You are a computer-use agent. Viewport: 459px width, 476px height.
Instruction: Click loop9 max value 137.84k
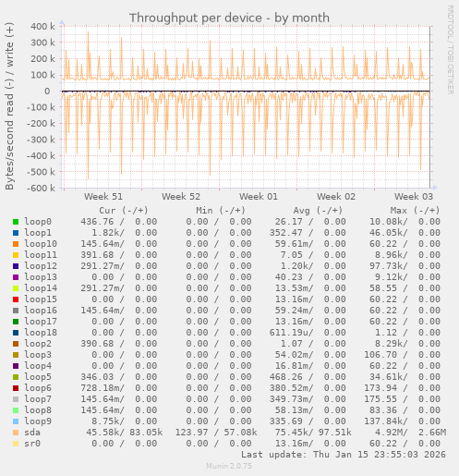click(383, 421)
